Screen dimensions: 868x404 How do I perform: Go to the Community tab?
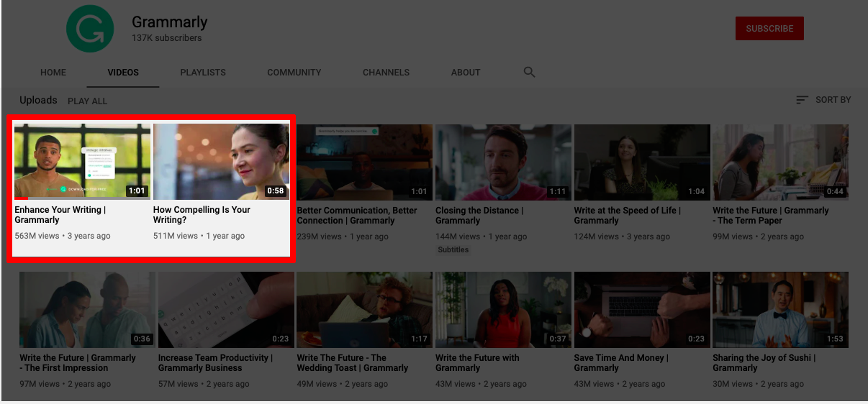(x=294, y=73)
